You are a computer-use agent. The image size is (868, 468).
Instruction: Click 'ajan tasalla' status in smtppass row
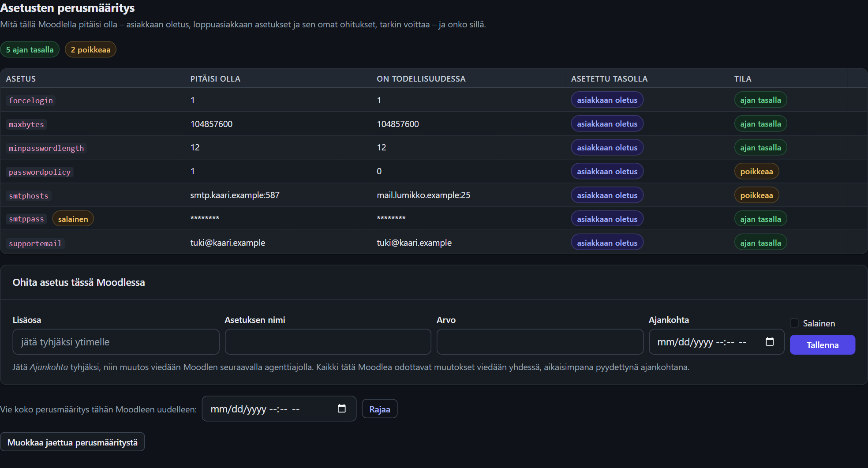tap(760, 219)
